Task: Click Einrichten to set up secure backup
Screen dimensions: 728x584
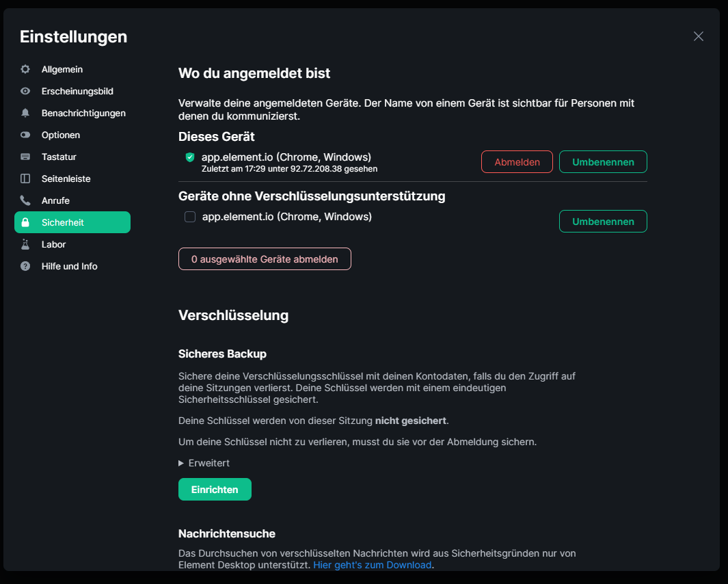Action: point(215,489)
